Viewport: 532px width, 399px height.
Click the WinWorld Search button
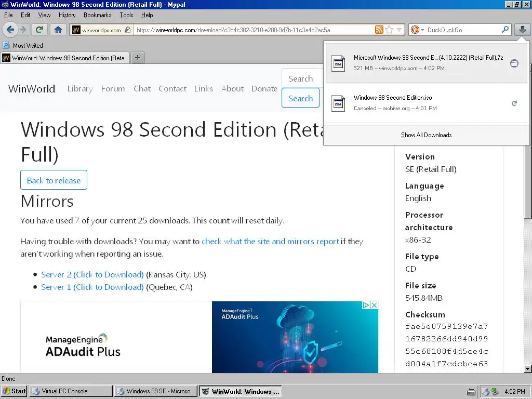coord(300,98)
